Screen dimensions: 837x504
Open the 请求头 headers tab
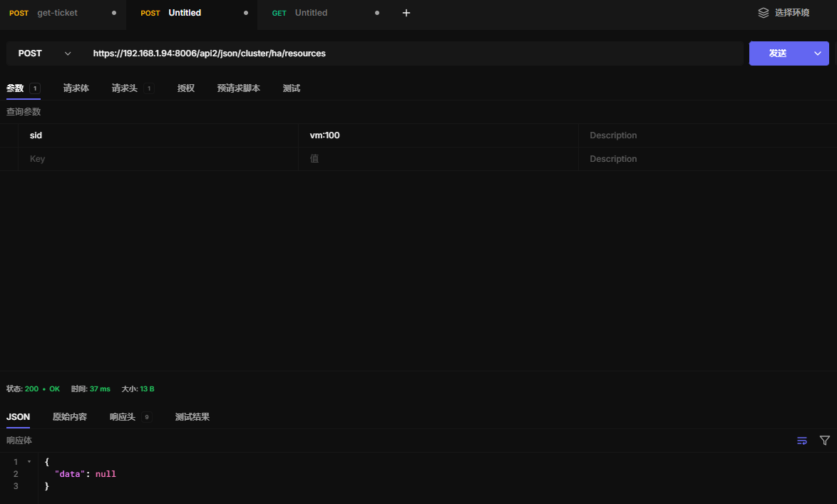pos(124,88)
